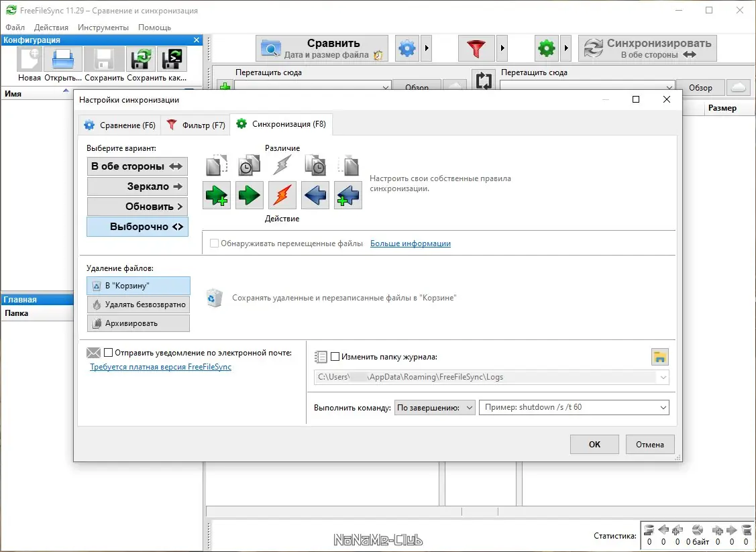Image resolution: width=756 pixels, height=552 pixels.
Task: Click Синхронизировать button in main window
Action: click(647, 48)
